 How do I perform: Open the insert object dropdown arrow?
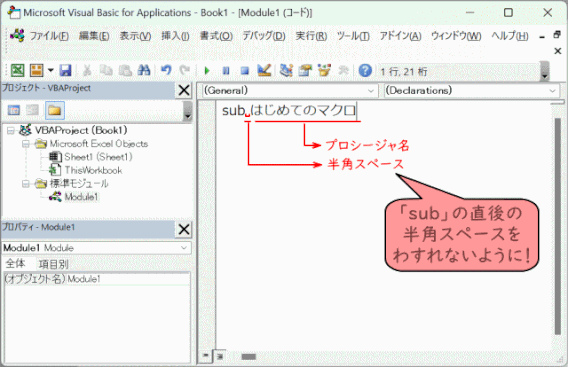pyautogui.click(x=51, y=70)
